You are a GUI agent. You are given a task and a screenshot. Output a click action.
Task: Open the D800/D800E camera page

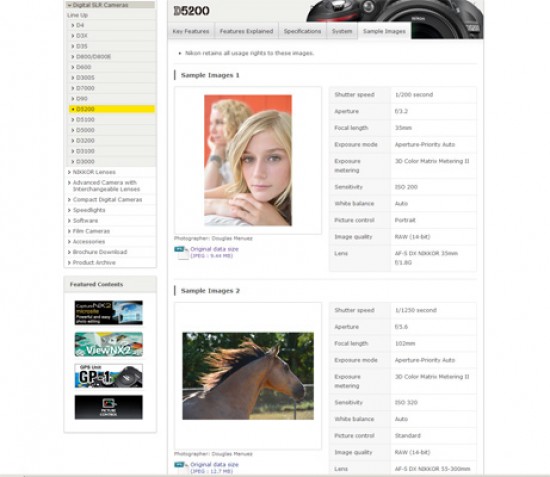tap(93, 56)
